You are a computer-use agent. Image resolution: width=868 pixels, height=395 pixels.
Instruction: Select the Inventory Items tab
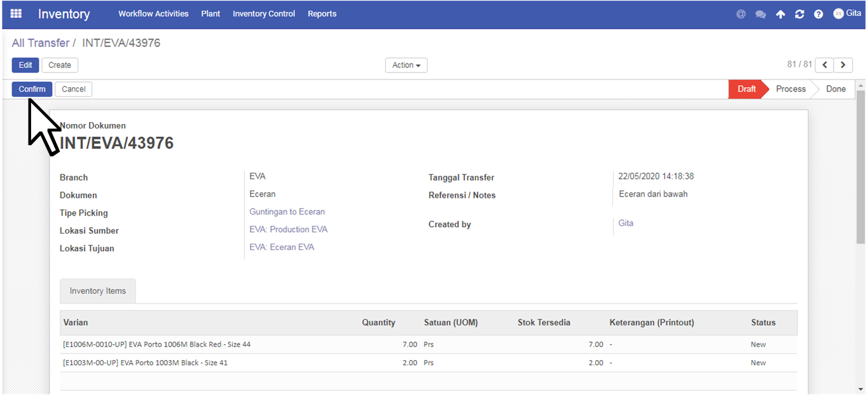coord(98,291)
